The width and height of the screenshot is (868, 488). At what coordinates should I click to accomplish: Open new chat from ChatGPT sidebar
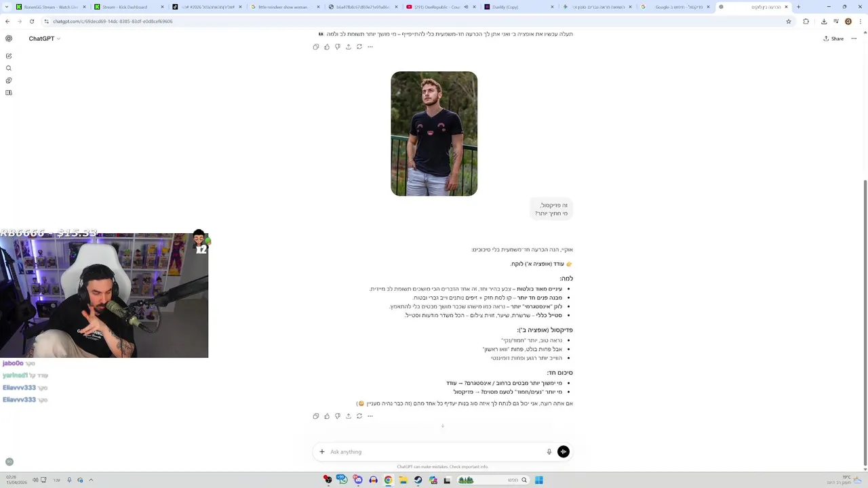(9, 56)
